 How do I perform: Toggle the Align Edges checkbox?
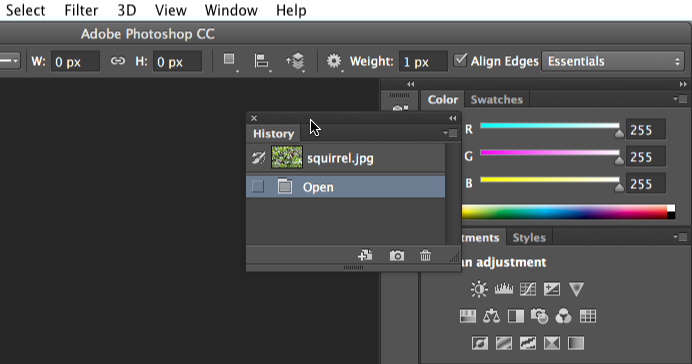click(460, 60)
